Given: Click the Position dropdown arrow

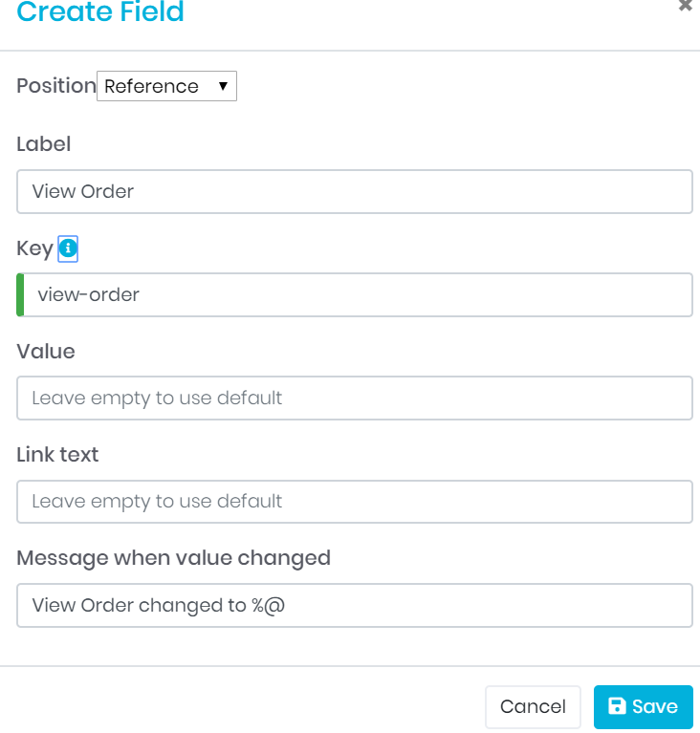Looking at the screenshot, I should [x=223, y=86].
